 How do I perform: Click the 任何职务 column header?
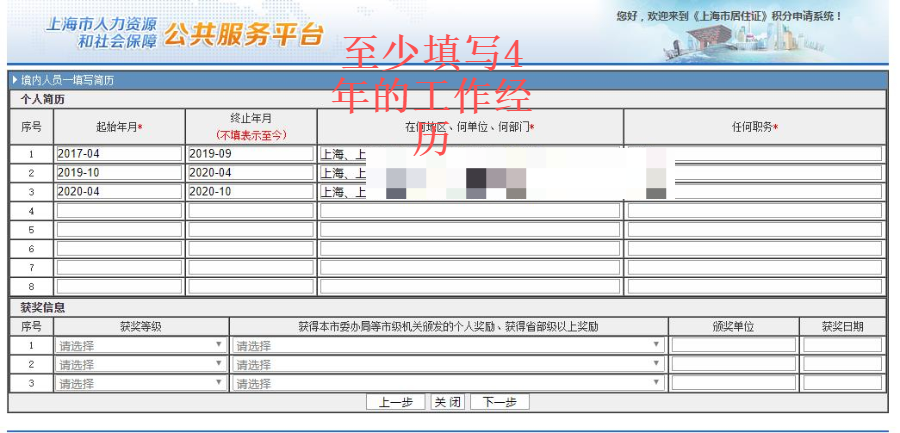(755, 127)
